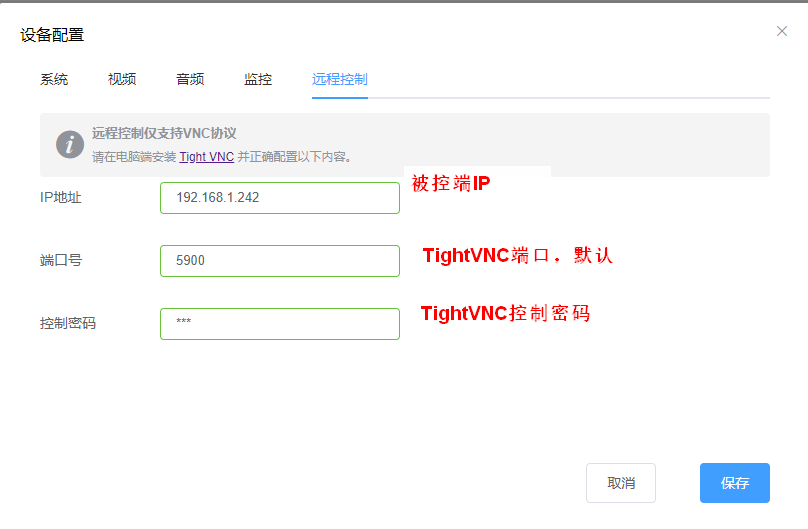Viewport: 808px width, 529px height.
Task: Focus the IP地址 field showing 192.168.1.242
Action: point(280,198)
